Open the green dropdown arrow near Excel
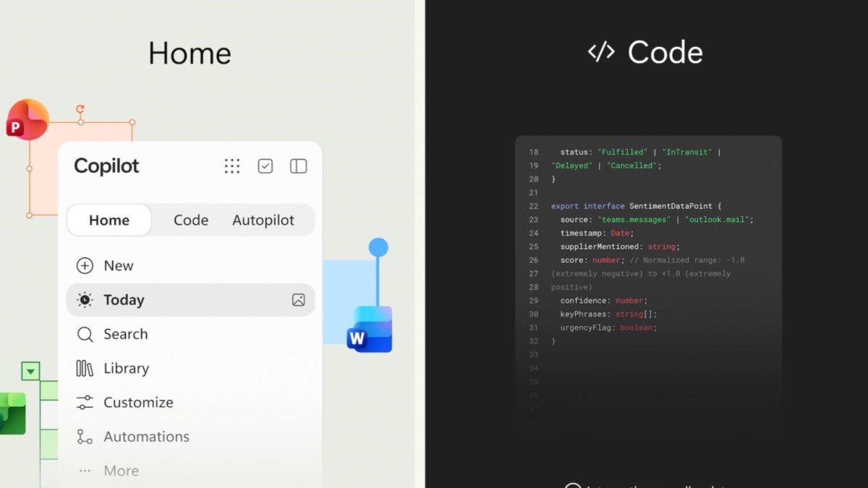 [x=30, y=372]
